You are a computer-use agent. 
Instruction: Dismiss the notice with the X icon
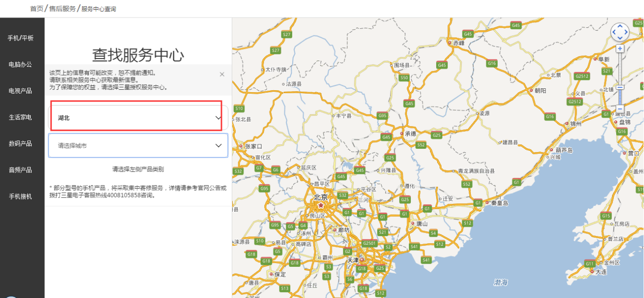tap(222, 74)
